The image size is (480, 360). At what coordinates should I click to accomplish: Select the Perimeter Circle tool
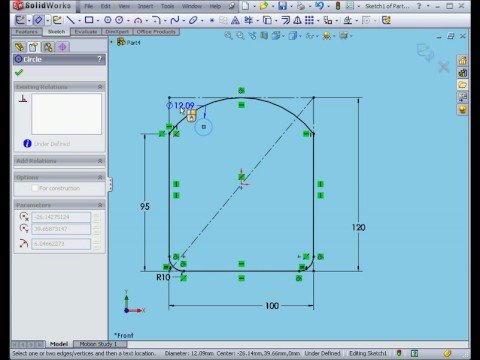119,20
